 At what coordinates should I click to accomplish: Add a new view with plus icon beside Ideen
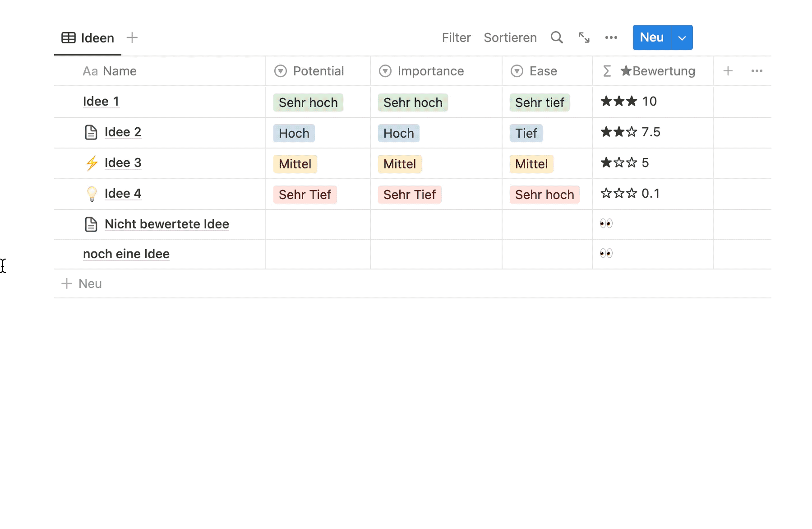tap(132, 37)
